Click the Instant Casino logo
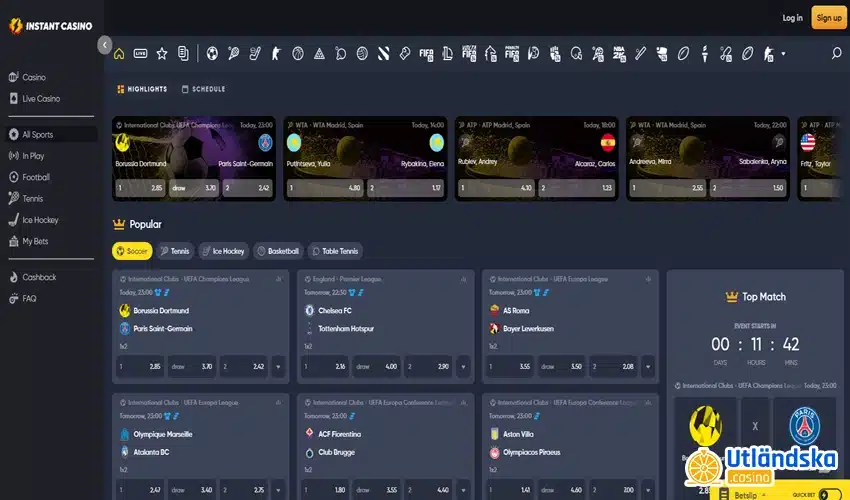This screenshot has width=850, height=500. click(x=50, y=25)
